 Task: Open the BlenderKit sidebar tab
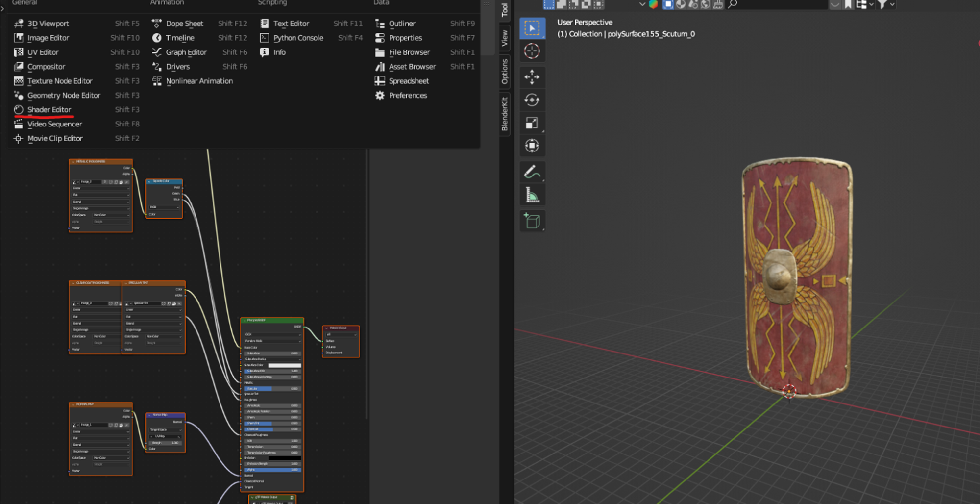tap(504, 114)
